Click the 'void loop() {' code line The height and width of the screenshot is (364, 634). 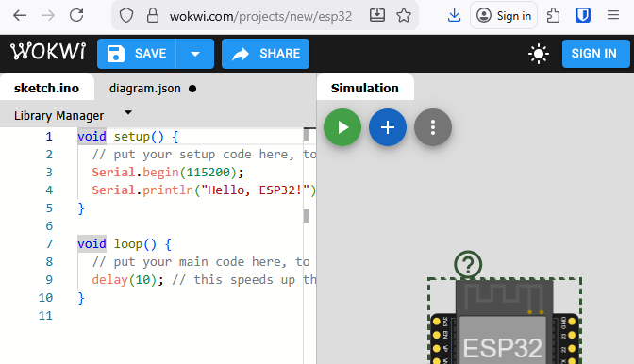coord(125,243)
